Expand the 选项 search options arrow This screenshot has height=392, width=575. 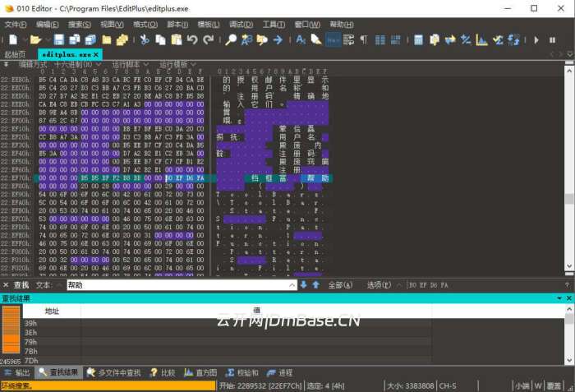pyautogui.click(x=399, y=285)
